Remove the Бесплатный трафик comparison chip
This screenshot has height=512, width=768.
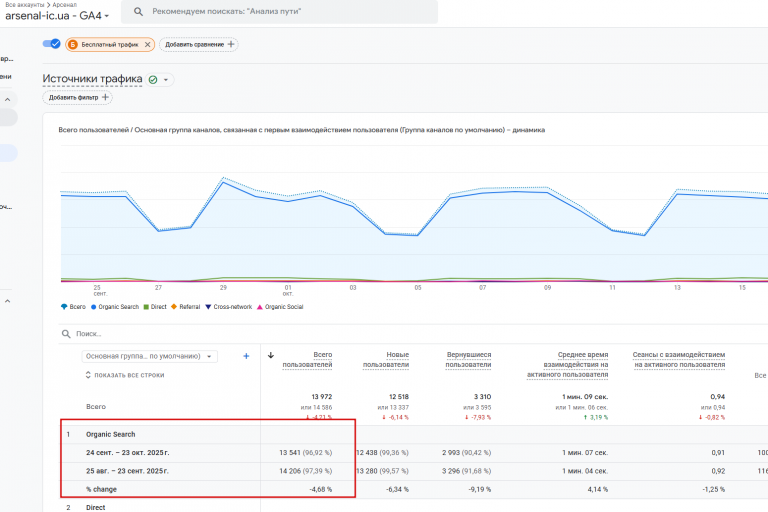[147, 45]
